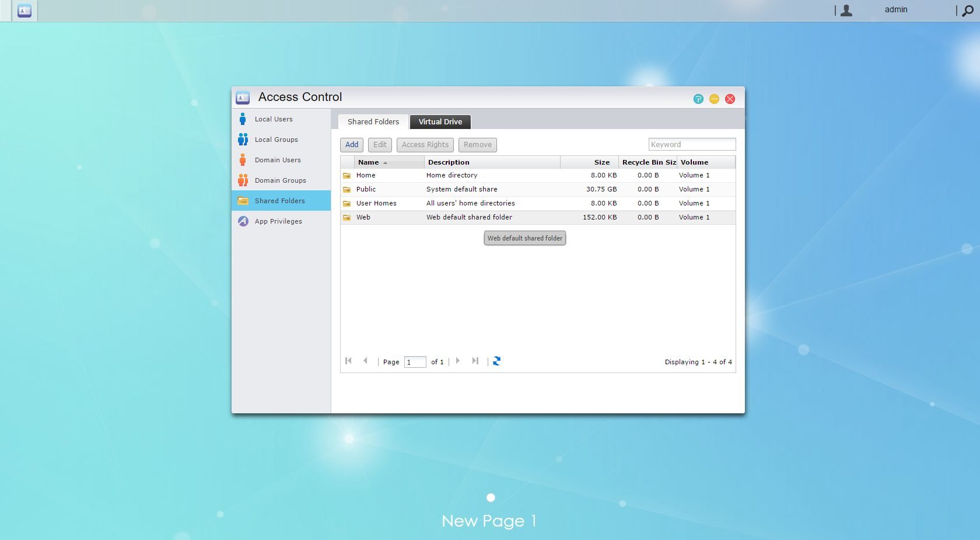Image resolution: width=980 pixels, height=540 pixels.
Task: Select Domain Groups in sidebar
Action: (281, 180)
